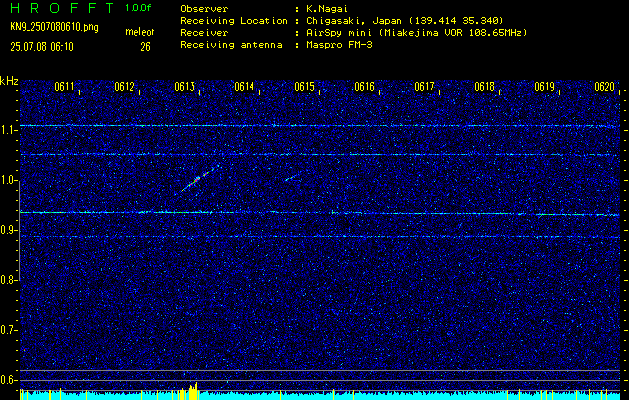Click the 0615 time marker

coord(304,87)
